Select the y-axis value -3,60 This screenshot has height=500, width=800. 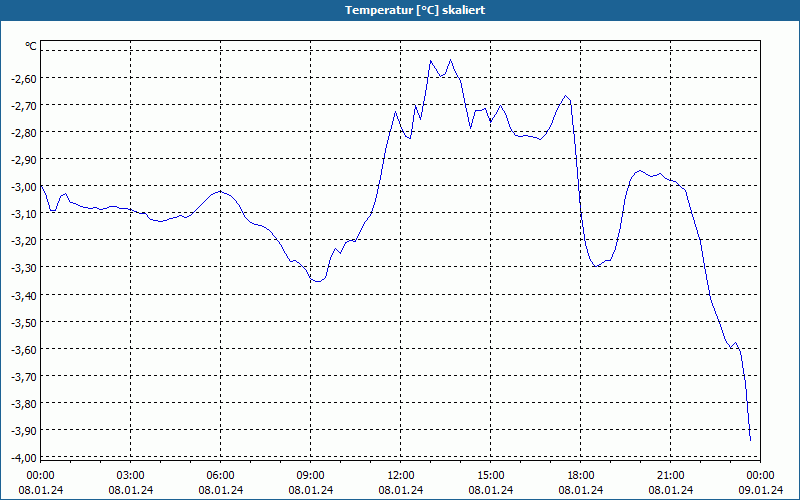(23, 349)
